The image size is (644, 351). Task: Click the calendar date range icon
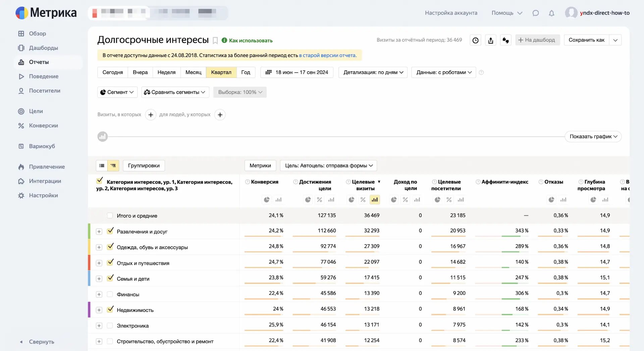[x=268, y=72]
